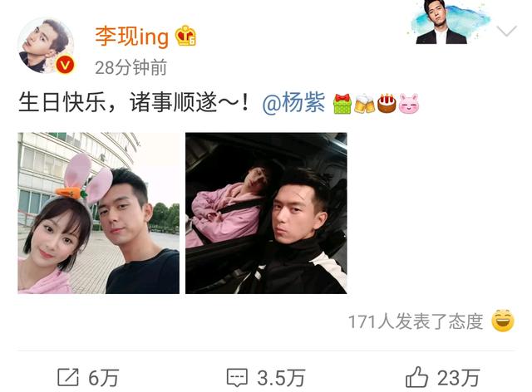Tap the repost icon beside 6万
This screenshot has height=392, width=532.
pos(68,377)
